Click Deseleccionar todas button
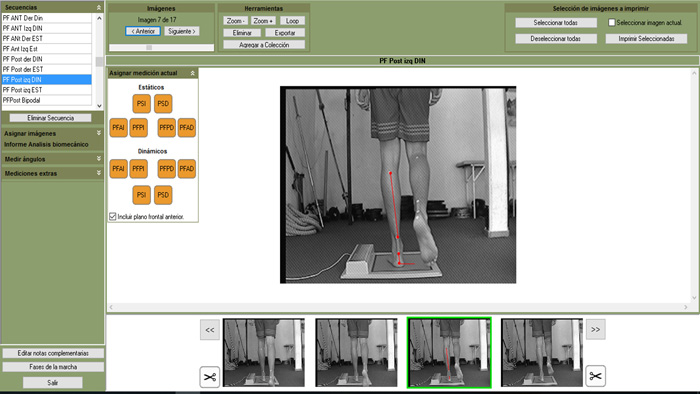Viewport: 700px width, 394px height. click(556, 39)
